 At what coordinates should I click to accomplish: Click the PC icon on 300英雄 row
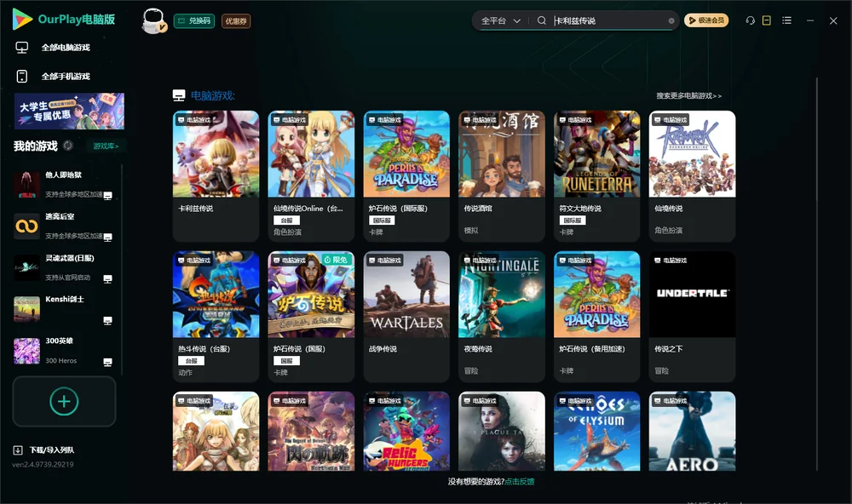[x=107, y=363]
